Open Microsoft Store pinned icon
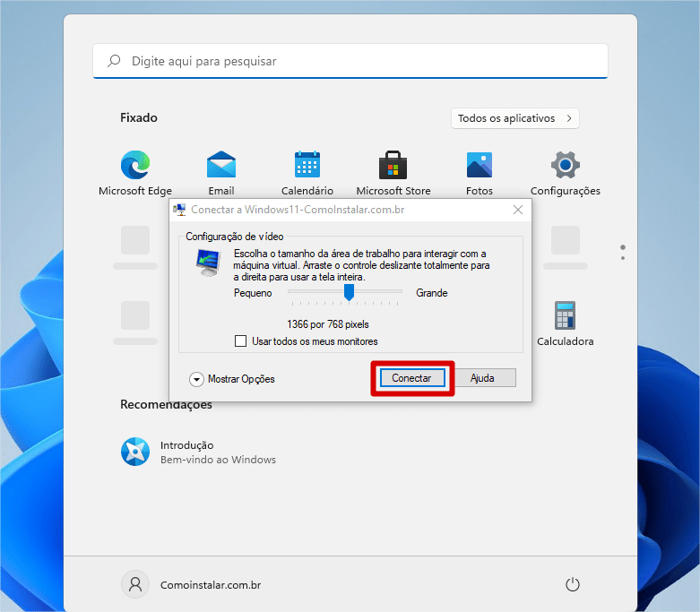Screen dimensions: 700x612 coord(393,165)
